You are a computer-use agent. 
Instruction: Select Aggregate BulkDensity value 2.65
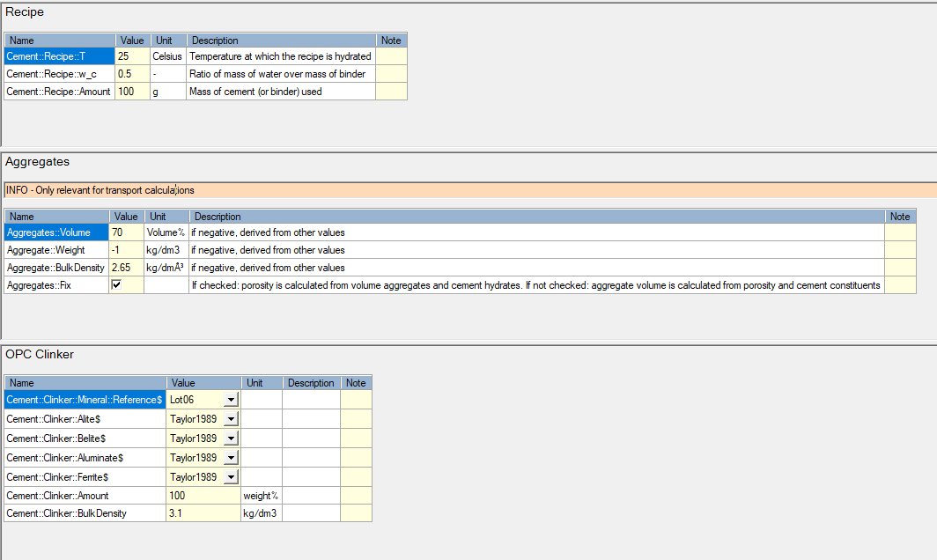[x=126, y=268]
